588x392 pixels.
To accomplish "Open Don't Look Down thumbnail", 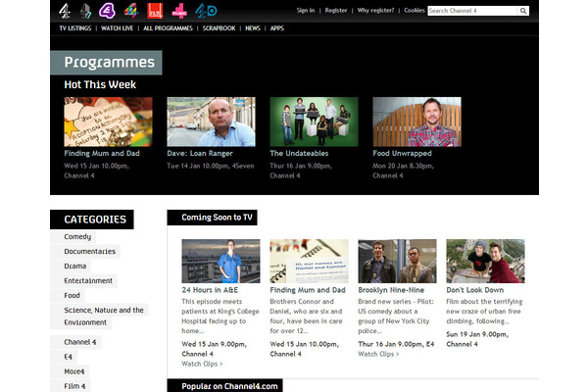I will (485, 261).
